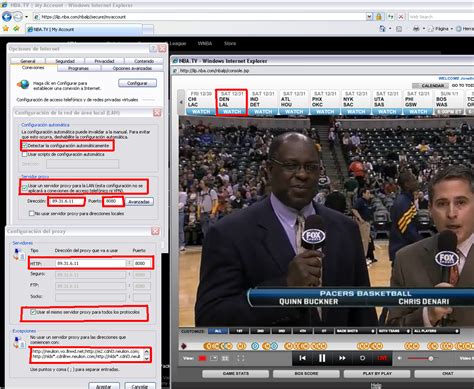Open the Opciones avanzadas tab
Screen dimensions: 474x389
[132, 68]
